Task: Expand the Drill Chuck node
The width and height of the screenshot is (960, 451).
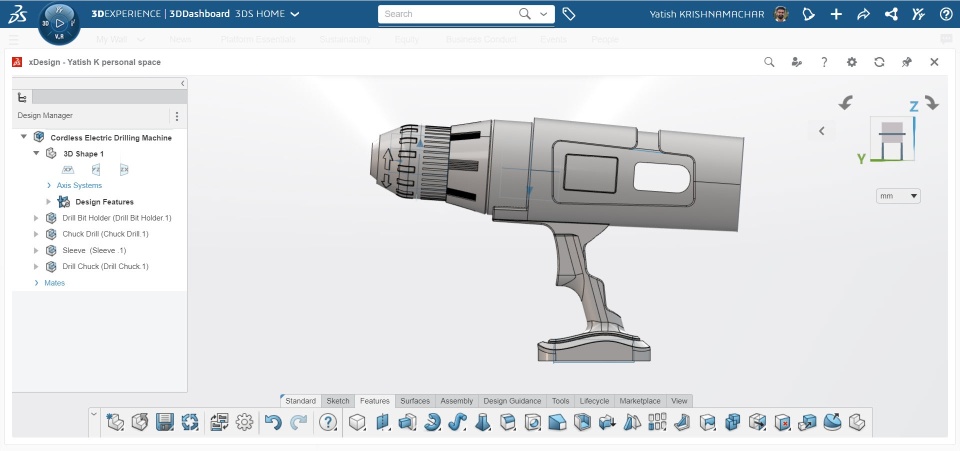Action: (x=36, y=266)
